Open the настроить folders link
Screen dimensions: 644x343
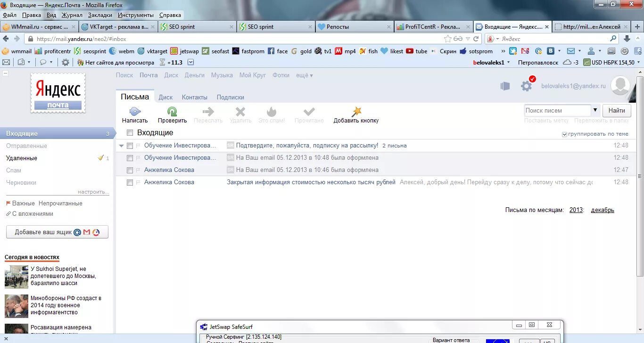tap(93, 192)
